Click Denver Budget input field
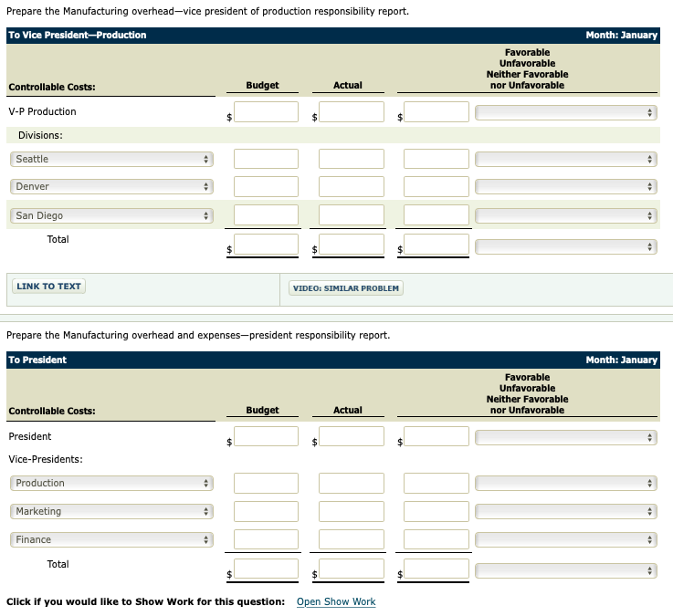This screenshot has height=616, width=673. (266, 186)
